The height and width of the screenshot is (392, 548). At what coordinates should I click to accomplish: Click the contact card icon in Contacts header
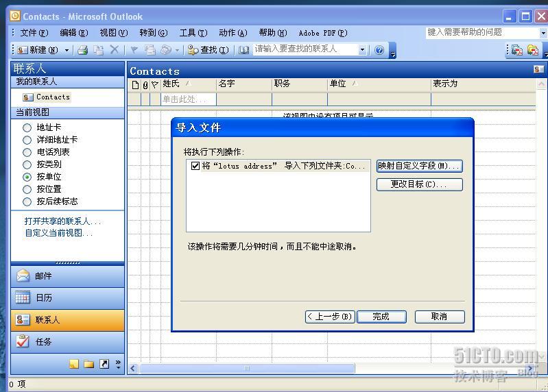coord(538,69)
